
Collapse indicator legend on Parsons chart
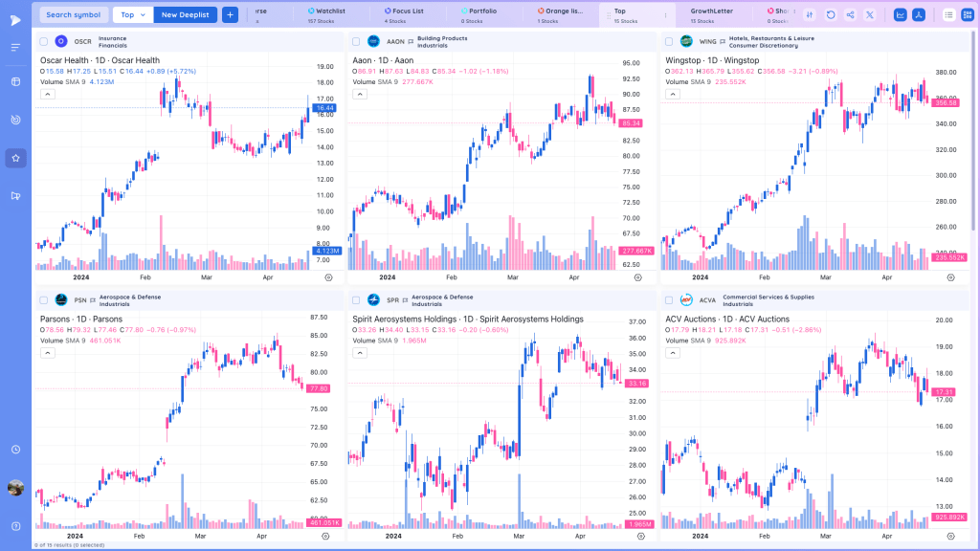(x=48, y=353)
